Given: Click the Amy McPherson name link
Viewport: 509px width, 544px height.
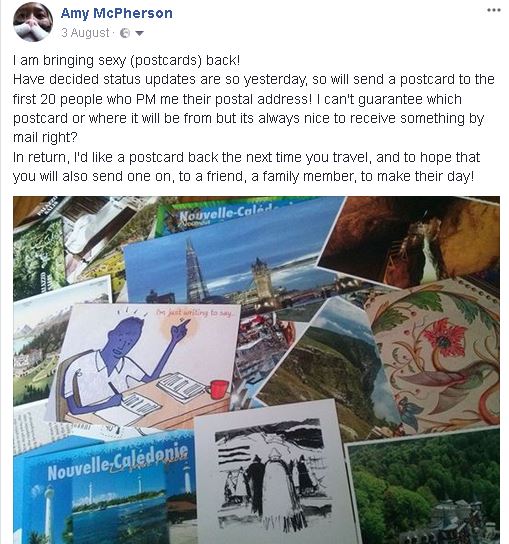Looking at the screenshot, I should (117, 14).
